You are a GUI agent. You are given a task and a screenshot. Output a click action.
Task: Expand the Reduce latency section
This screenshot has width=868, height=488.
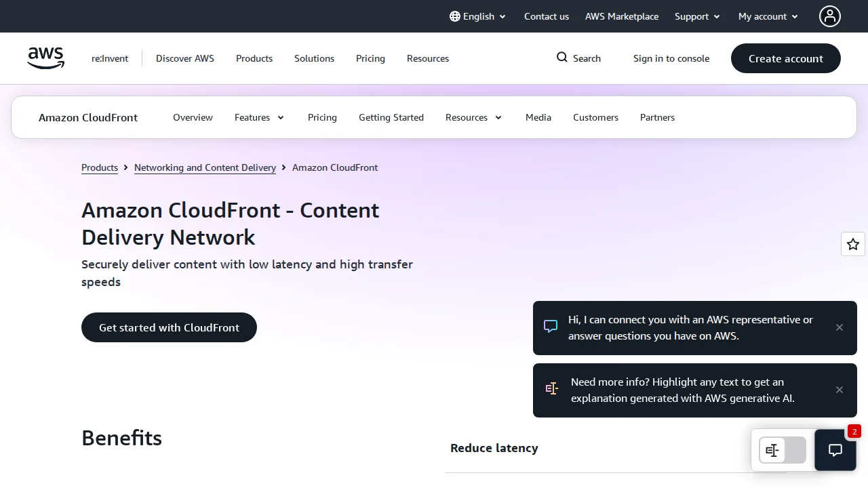pyautogui.click(x=616, y=448)
